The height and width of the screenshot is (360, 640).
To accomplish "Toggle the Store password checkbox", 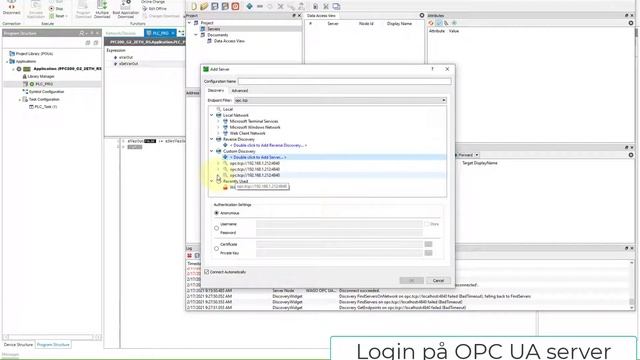I will coord(427,224).
